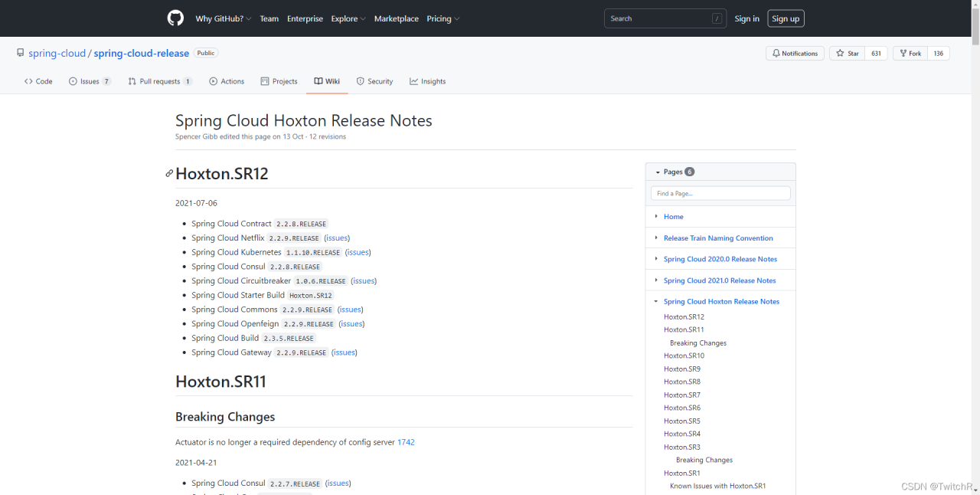Viewport: 980px width, 495px height.
Task: Open the Pricing dropdown menu
Action: pyautogui.click(x=443, y=19)
